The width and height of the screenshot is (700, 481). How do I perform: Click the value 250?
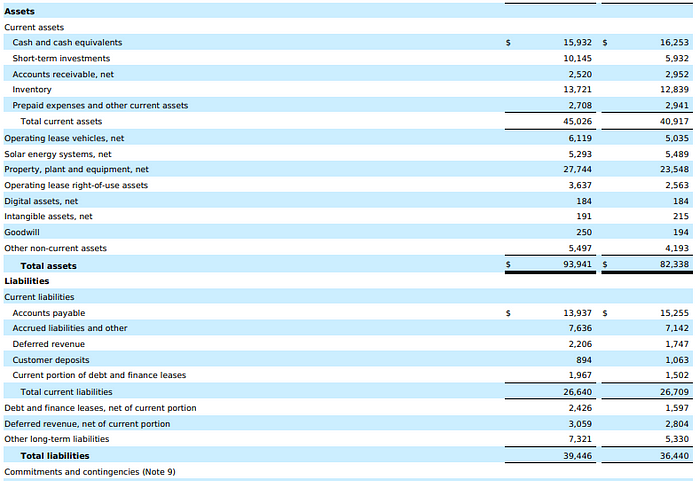(x=584, y=233)
